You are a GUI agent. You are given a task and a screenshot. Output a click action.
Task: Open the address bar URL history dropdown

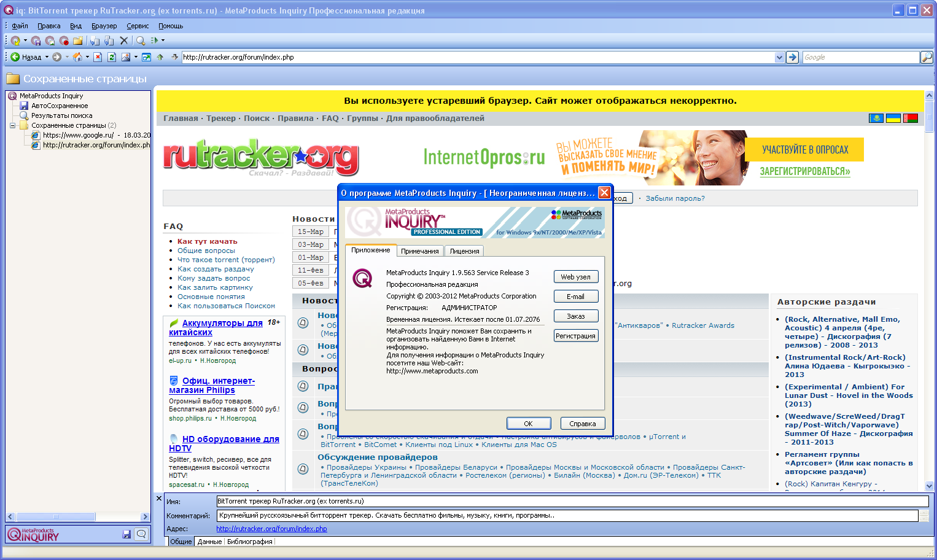coord(779,57)
